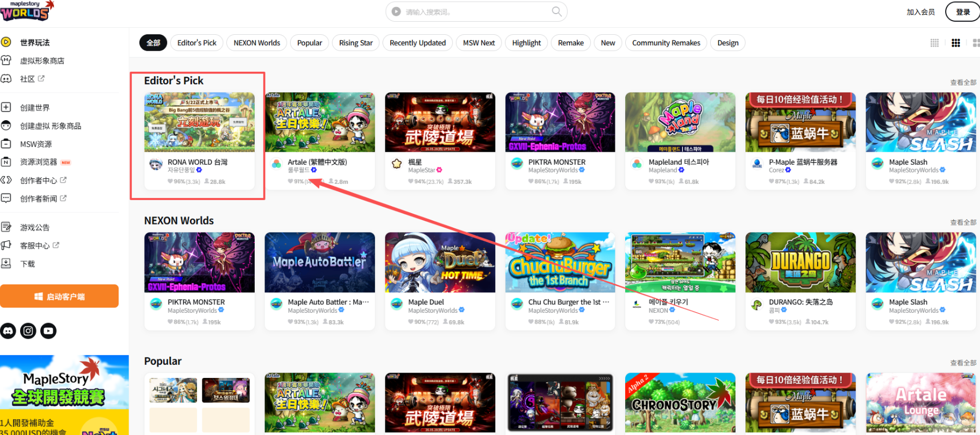Click the 加入会员 sign-up link
Image resolution: width=980 pixels, height=435 pixels.
click(x=921, y=12)
